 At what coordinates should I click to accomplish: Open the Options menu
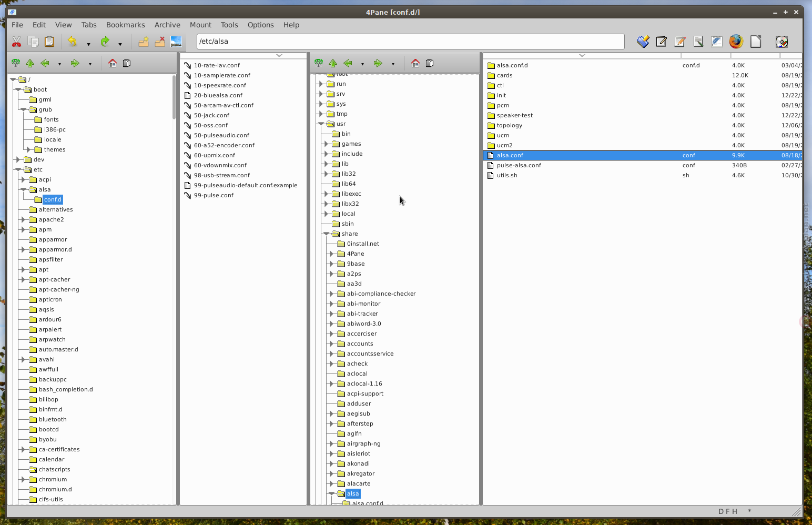click(260, 25)
